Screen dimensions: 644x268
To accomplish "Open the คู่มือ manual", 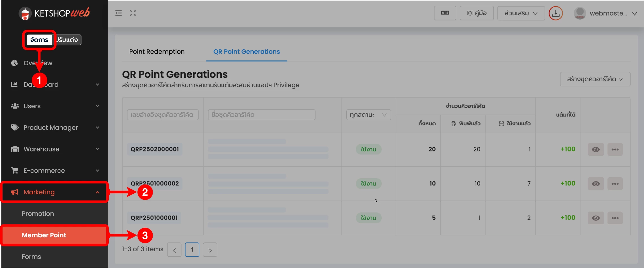I will [477, 13].
